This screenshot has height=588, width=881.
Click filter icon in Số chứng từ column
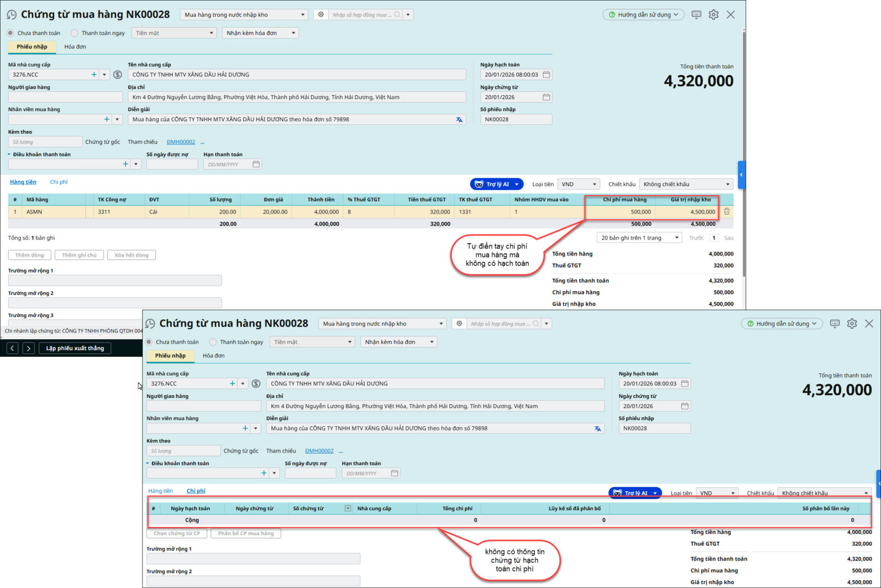click(348, 509)
